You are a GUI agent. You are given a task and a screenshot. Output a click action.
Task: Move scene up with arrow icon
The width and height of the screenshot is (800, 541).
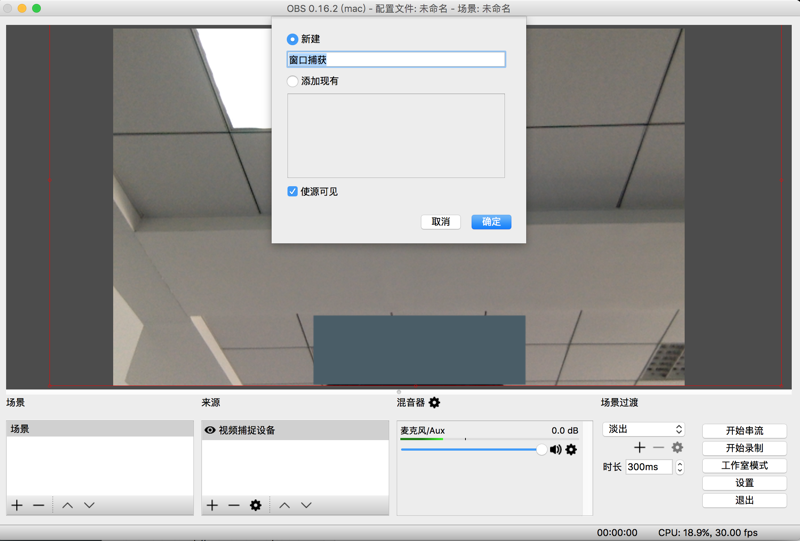pos(67,505)
